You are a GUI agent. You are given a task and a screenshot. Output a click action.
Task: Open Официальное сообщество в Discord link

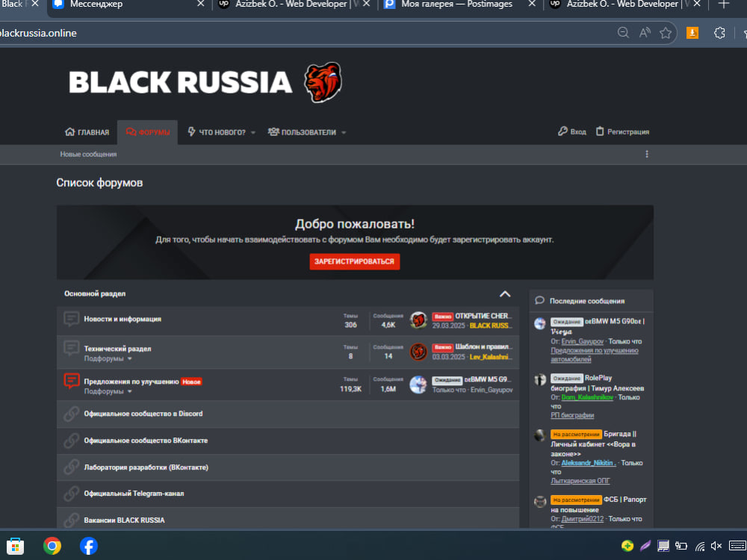click(x=143, y=414)
